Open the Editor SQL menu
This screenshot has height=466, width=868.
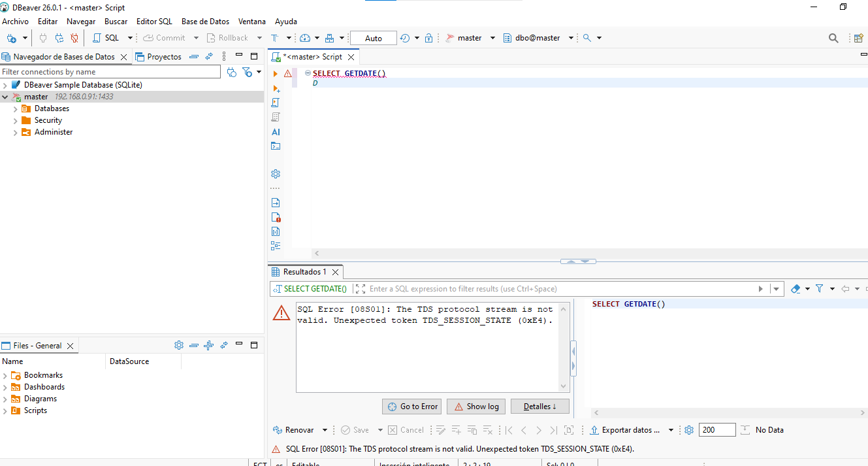coord(154,21)
